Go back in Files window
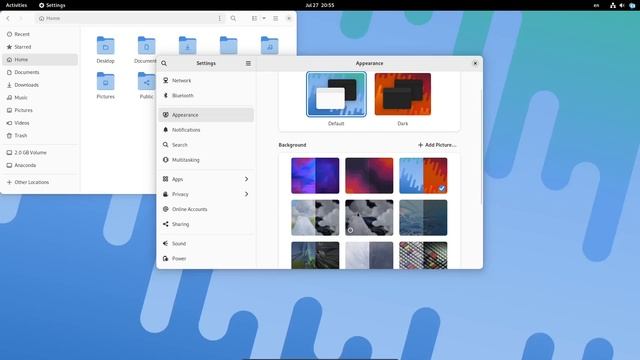The width and height of the screenshot is (640, 360). coord(8,18)
